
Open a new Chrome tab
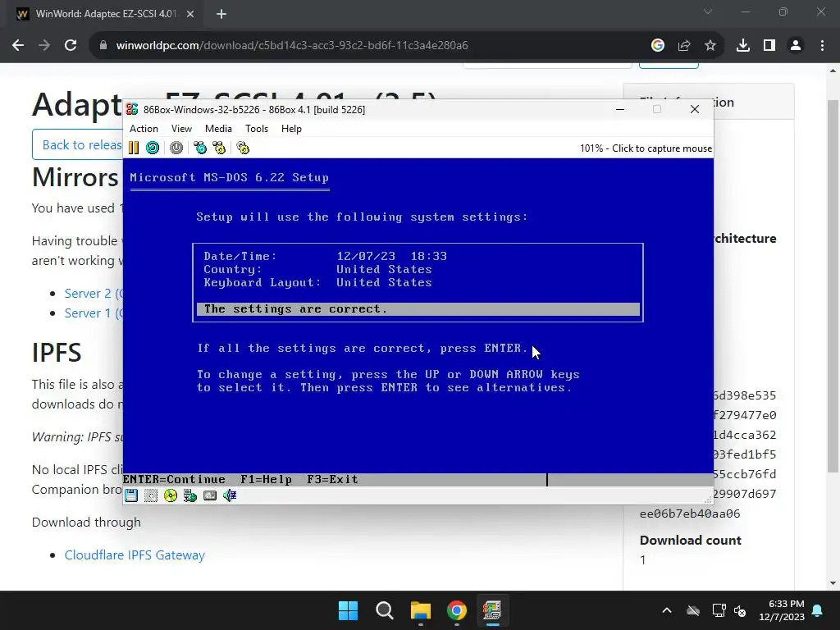point(221,14)
